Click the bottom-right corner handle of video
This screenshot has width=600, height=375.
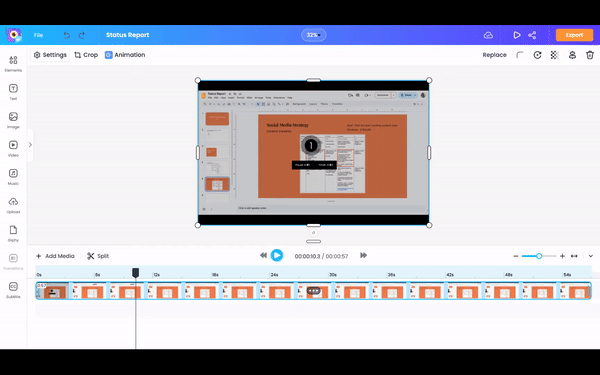429,225
